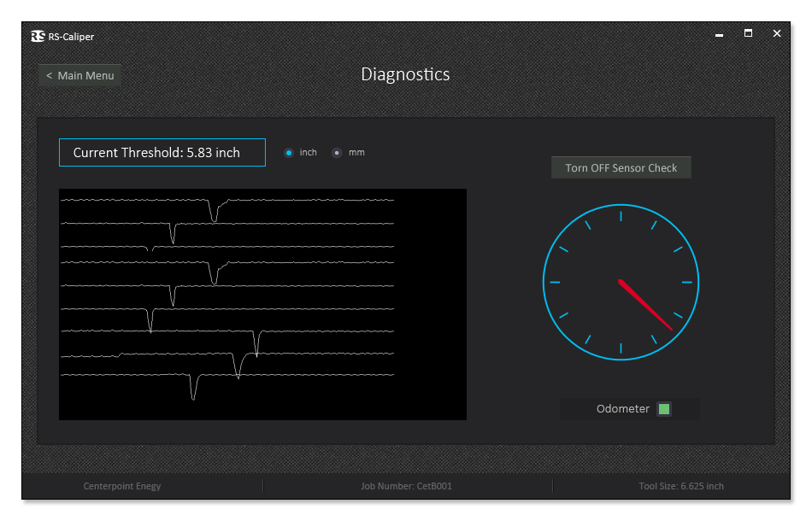Screen dimensions: 812x521
Task: Click the Current Threshold 5.83 inch field
Action: 162,153
